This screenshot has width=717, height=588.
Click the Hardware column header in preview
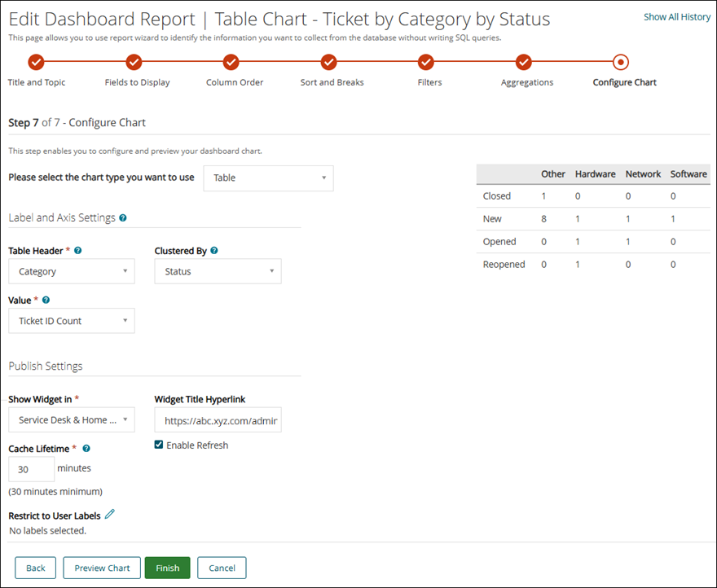coord(596,174)
